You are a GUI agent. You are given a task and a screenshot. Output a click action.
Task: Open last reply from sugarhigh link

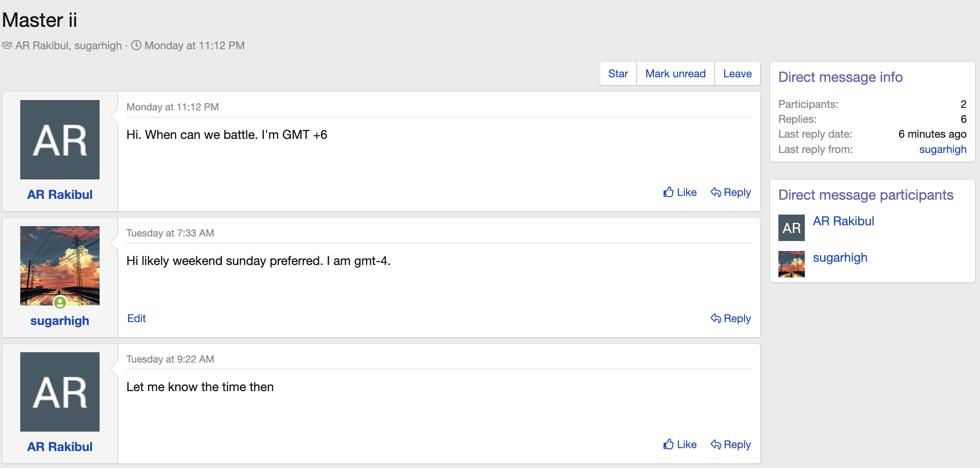[942, 149]
